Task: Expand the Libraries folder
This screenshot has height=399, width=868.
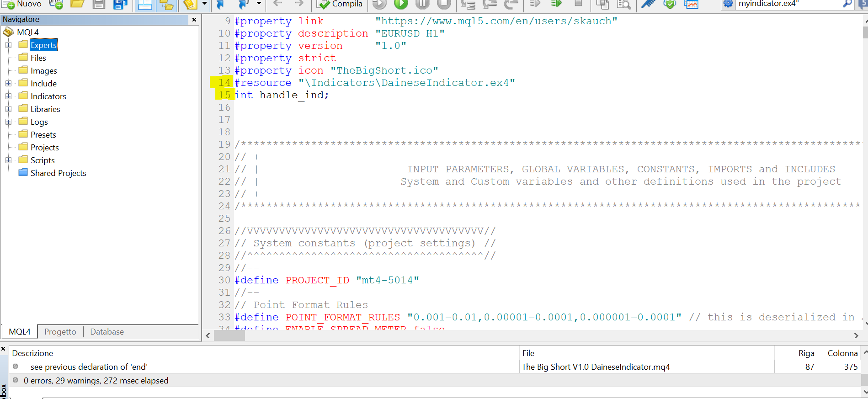Action: [x=8, y=109]
